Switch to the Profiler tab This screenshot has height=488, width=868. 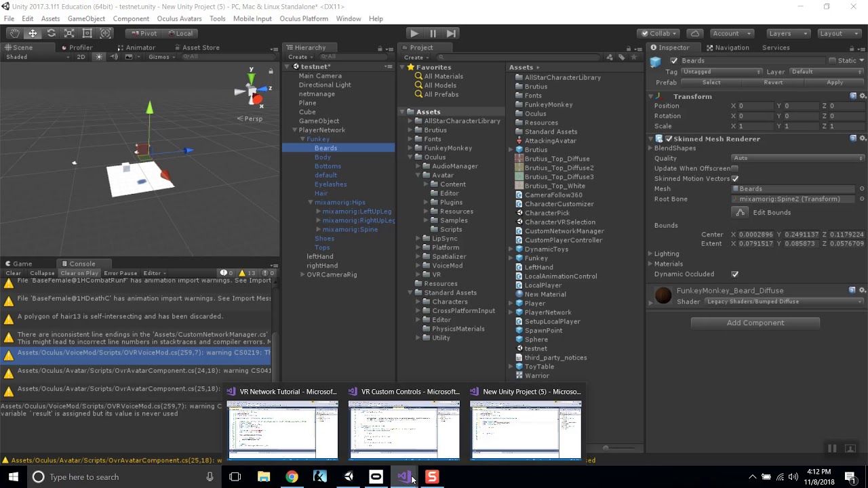pyautogui.click(x=76, y=47)
